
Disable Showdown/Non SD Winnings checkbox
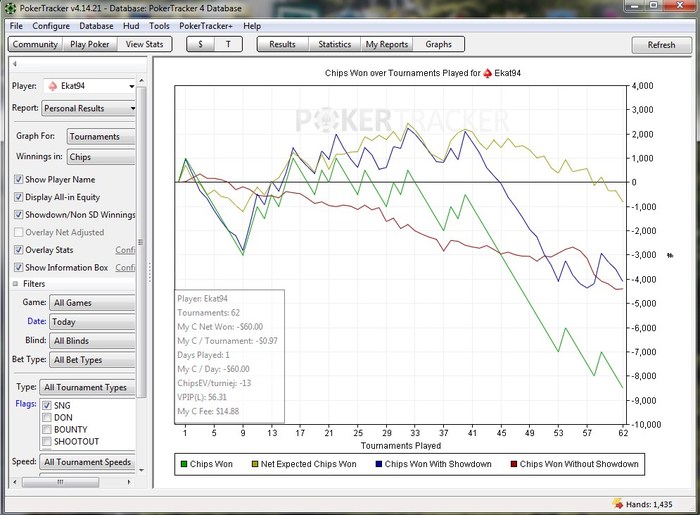[x=18, y=215]
